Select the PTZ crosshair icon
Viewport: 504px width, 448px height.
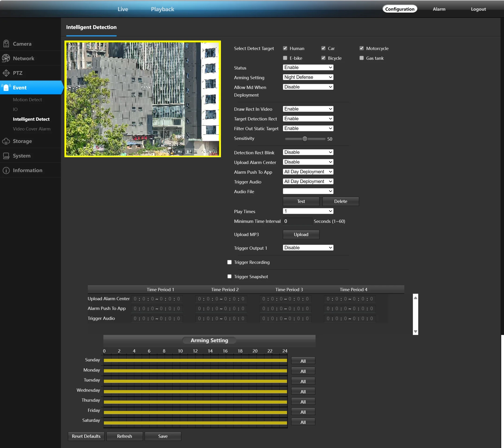tap(6, 73)
